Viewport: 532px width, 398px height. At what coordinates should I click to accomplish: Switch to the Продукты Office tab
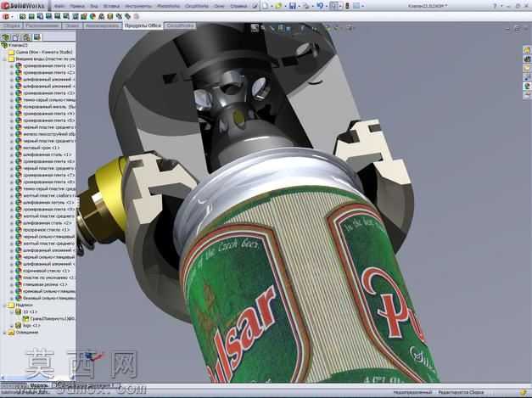[x=143, y=25]
